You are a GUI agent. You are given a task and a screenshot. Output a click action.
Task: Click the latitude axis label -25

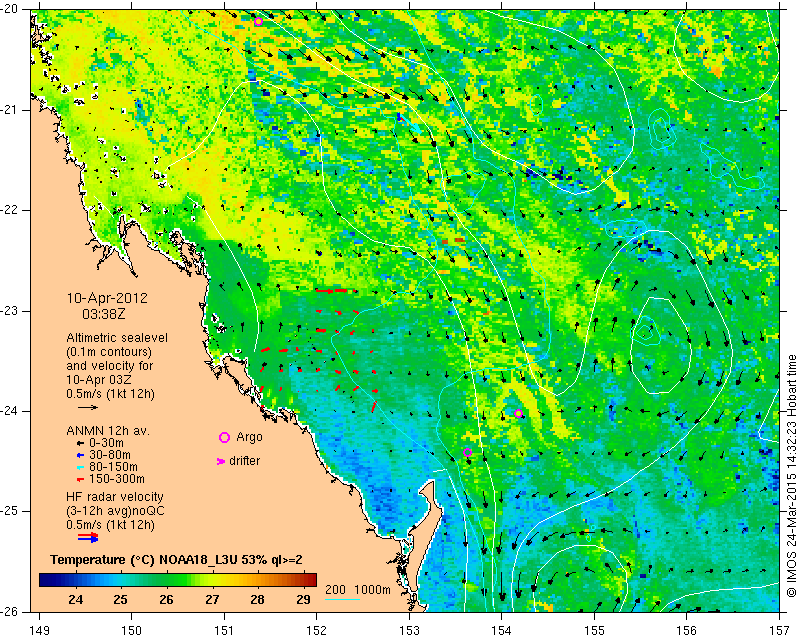[x=10, y=511]
